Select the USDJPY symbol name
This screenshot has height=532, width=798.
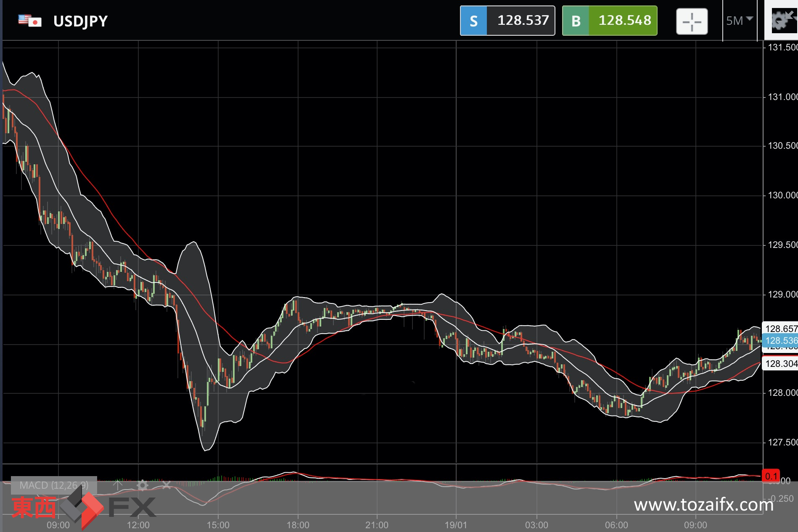(80, 21)
